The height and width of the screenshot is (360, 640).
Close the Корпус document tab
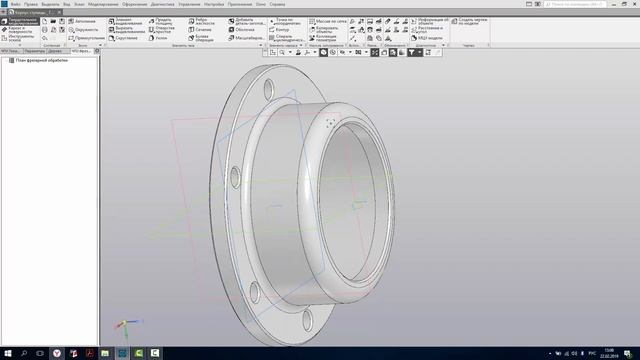tap(59, 12)
